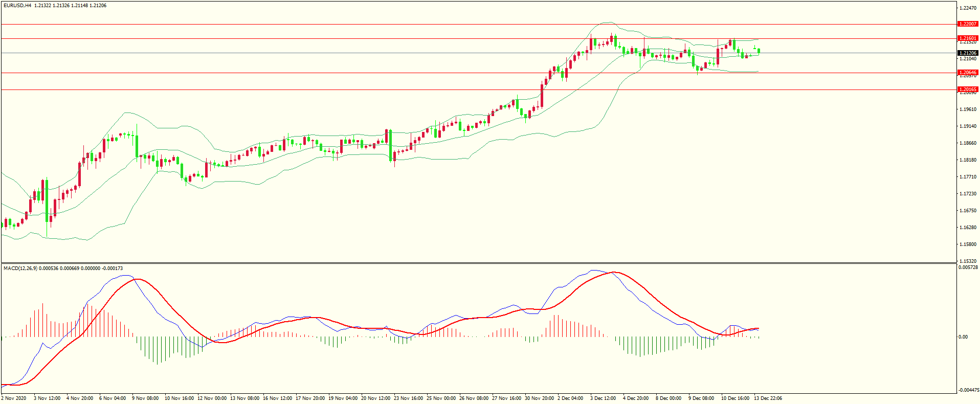The width and height of the screenshot is (980, 404).
Task: Click the red 1.22007 price level tag
Action: click(967, 24)
